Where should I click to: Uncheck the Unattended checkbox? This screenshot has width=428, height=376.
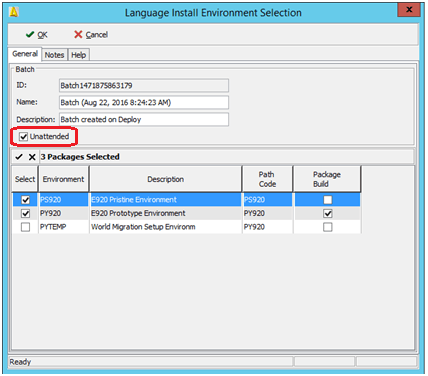click(23, 137)
